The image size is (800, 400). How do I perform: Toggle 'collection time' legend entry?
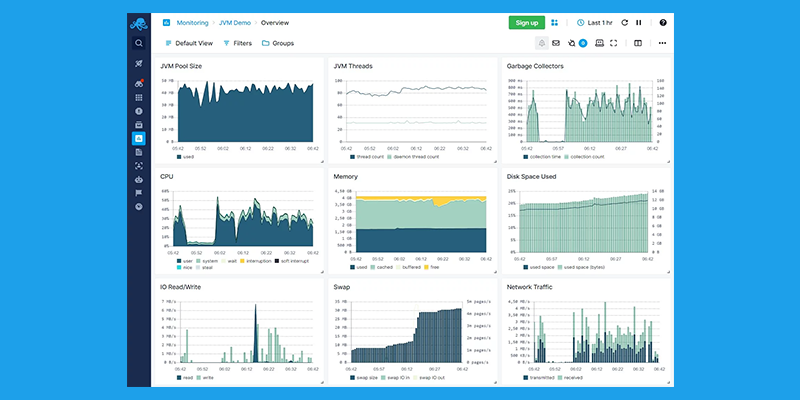542,157
